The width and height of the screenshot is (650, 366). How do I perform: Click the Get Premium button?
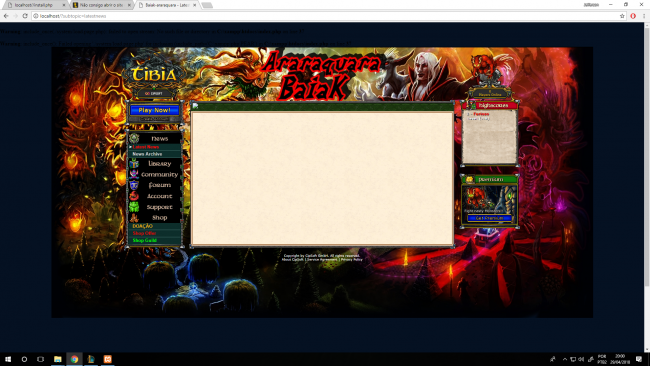click(x=490, y=218)
